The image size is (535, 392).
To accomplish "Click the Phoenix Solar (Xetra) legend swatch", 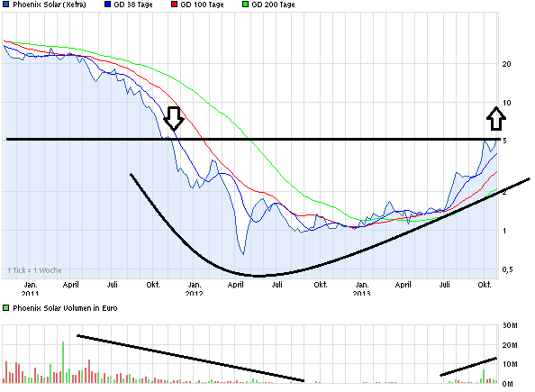I will 5,5.
